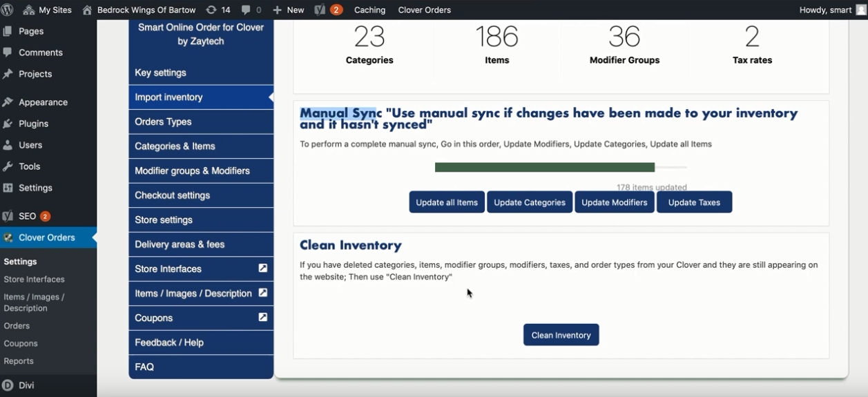Click external-link icon beside Store Interfaces
868x397 pixels.
pyautogui.click(x=263, y=268)
